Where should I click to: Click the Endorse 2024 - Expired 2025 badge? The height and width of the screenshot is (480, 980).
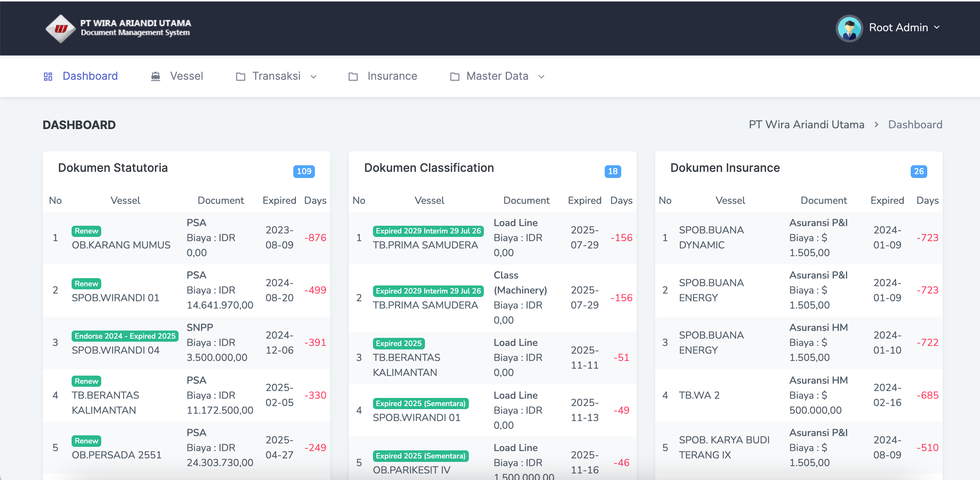click(124, 336)
